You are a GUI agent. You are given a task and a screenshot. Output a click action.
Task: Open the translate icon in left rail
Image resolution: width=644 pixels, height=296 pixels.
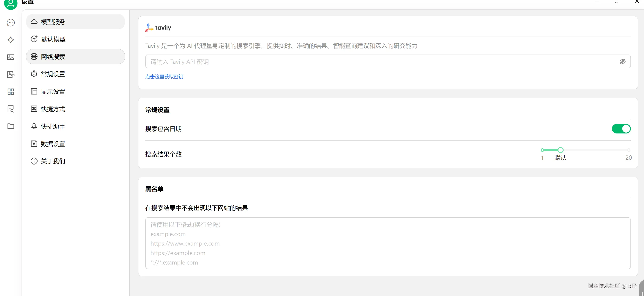point(11,74)
